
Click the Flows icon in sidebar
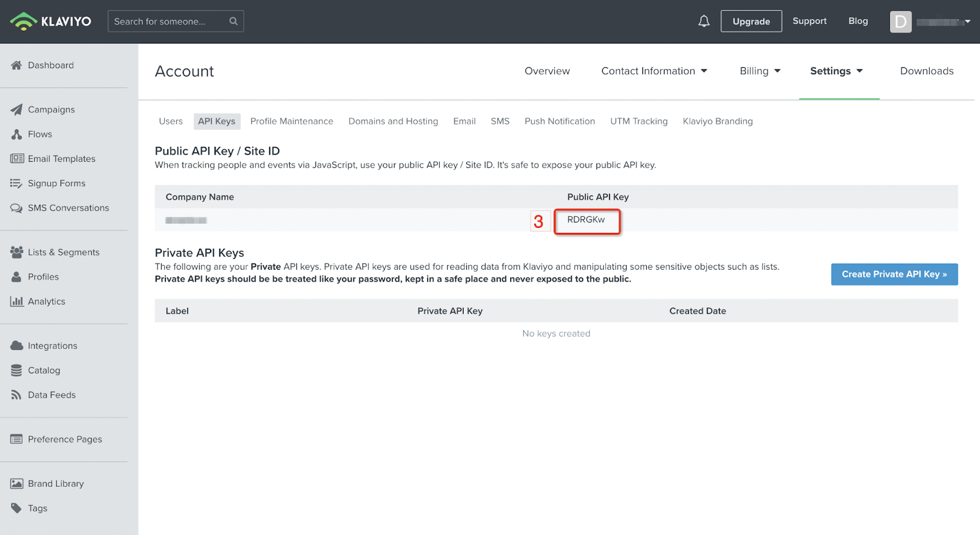pos(17,134)
